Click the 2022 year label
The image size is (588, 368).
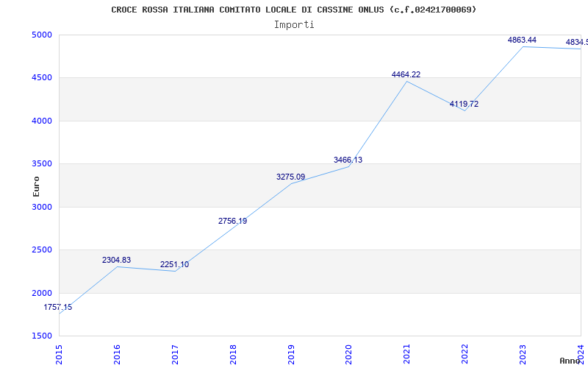click(x=465, y=354)
